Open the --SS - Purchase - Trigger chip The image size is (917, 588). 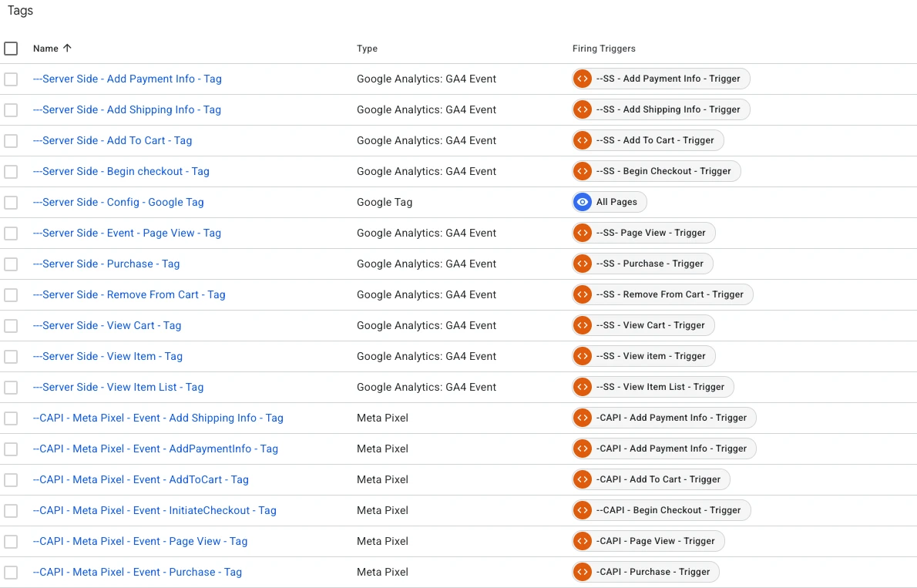643,264
